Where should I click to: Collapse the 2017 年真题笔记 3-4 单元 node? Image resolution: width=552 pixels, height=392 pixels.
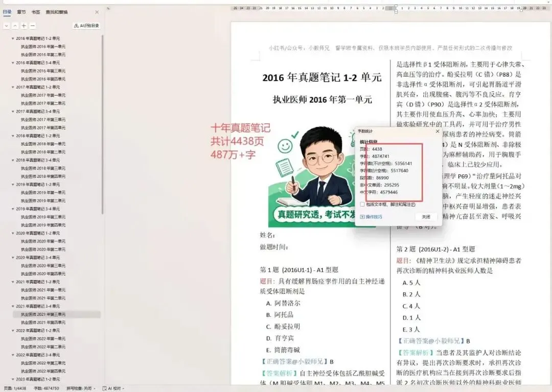tap(13, 111)
